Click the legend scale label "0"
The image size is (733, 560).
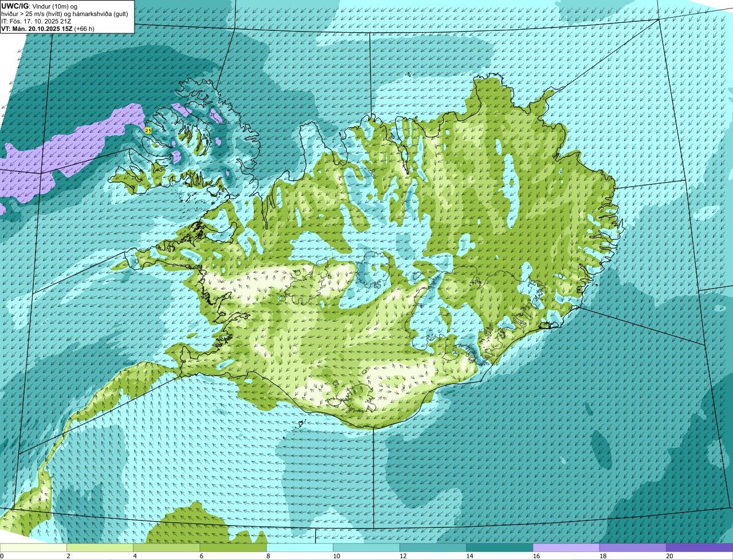2,556
